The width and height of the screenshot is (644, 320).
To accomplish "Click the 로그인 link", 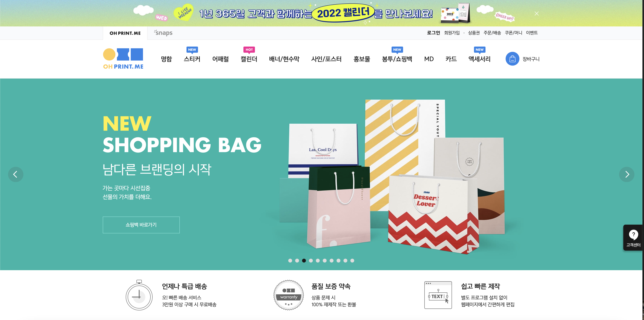I will coord(433,33).
